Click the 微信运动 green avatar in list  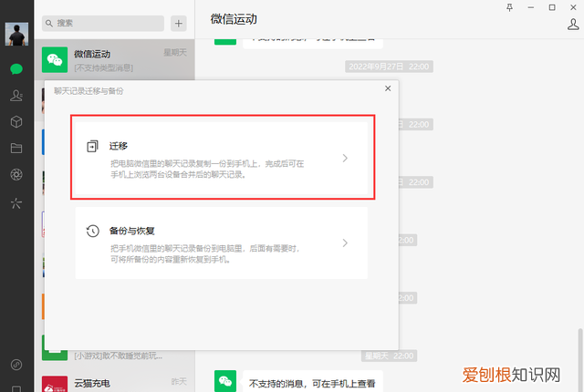coord(55,60)
